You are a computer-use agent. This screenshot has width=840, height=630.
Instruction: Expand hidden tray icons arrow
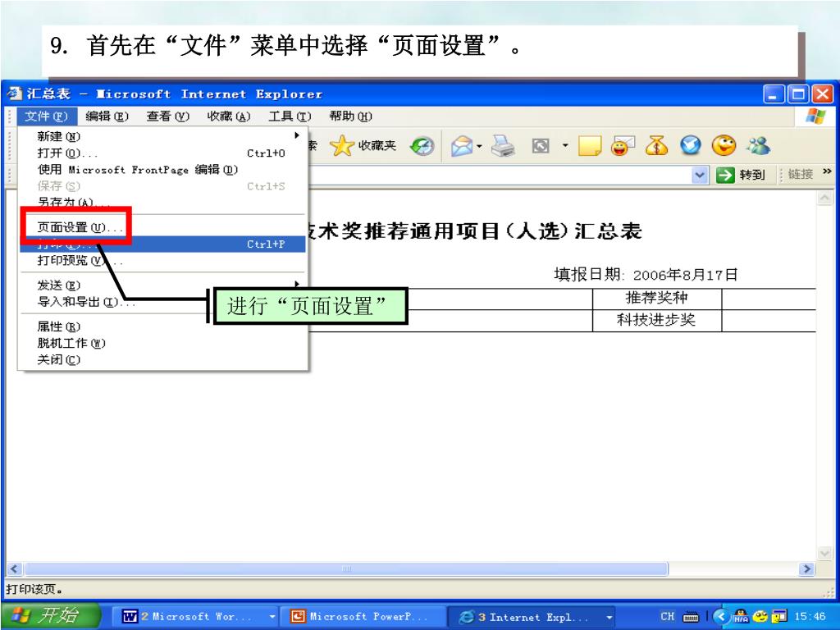pyautogui.click(x=721, y=617)
